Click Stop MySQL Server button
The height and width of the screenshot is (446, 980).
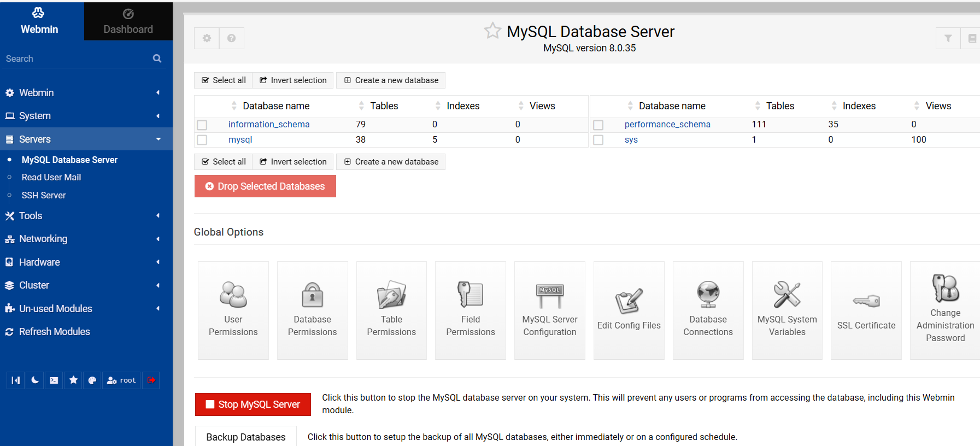[x=253, y=404]
